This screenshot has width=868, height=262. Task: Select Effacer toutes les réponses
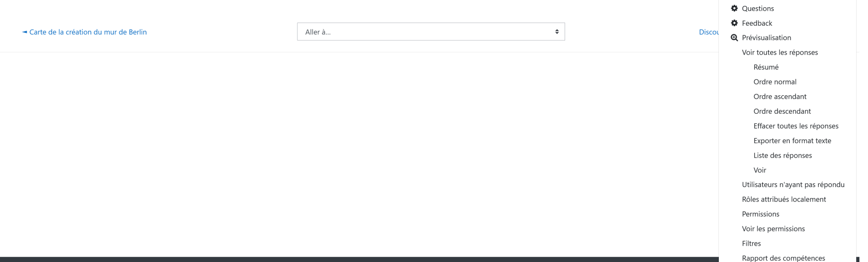click(x=796, y=126)
